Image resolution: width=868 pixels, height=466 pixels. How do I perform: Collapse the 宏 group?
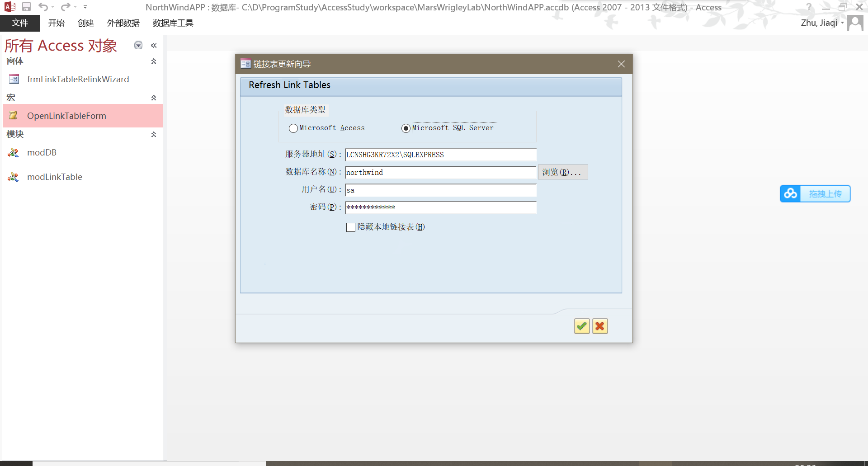coord(154,98)
